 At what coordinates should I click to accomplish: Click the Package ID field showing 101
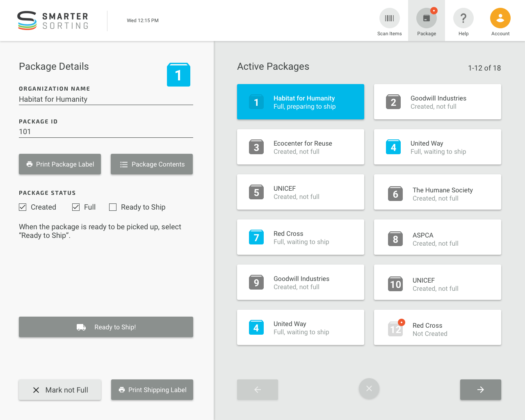point(106,132)
